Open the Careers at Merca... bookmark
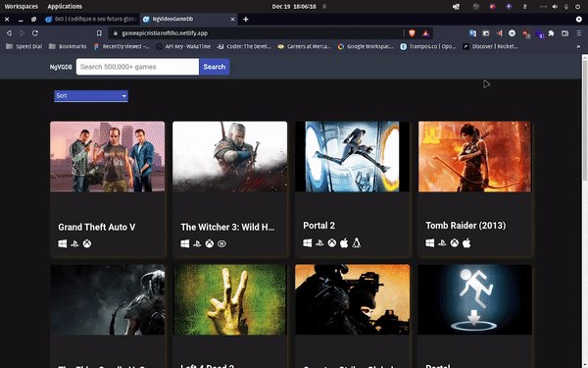Image resolution: width=588 pixels, height=368 pixels. pos(304,46)
